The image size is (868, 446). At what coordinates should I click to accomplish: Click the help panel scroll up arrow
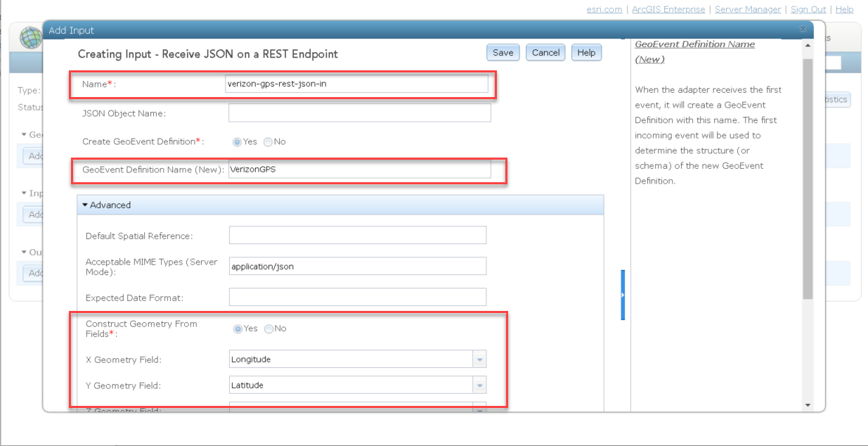(808, 44)
